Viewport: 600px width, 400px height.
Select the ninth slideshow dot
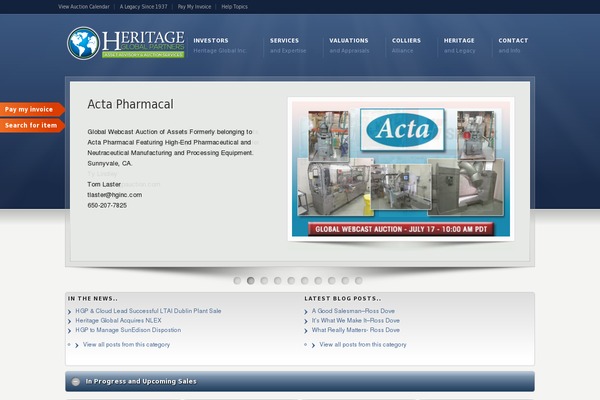[x=345, y=281]
